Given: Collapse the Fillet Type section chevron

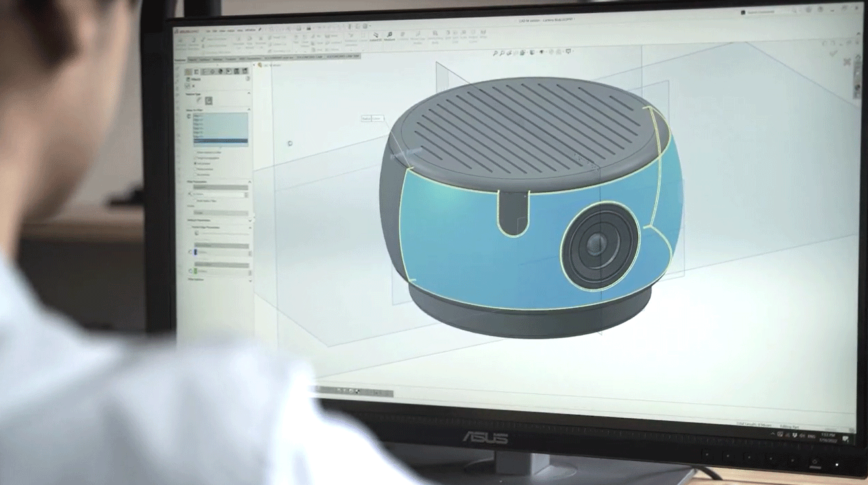Looking at the screenshot, I should click(x=249, y=93).
